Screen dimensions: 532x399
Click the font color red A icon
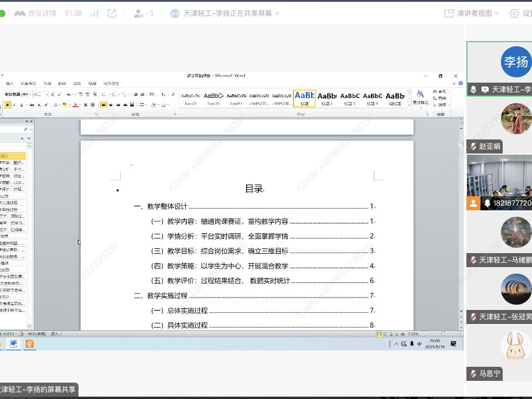click(x=75, y=105)
